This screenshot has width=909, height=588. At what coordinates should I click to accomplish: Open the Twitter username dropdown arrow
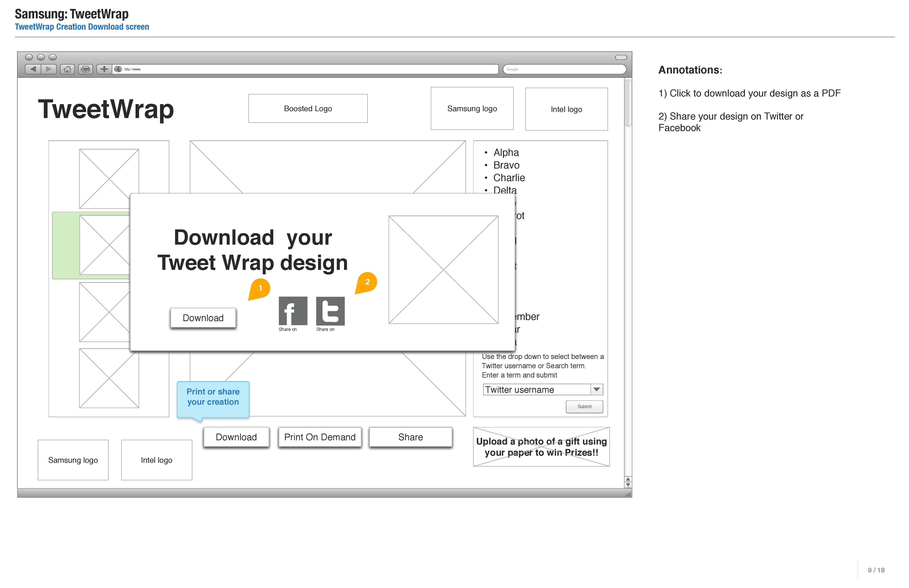coord(597,389)
